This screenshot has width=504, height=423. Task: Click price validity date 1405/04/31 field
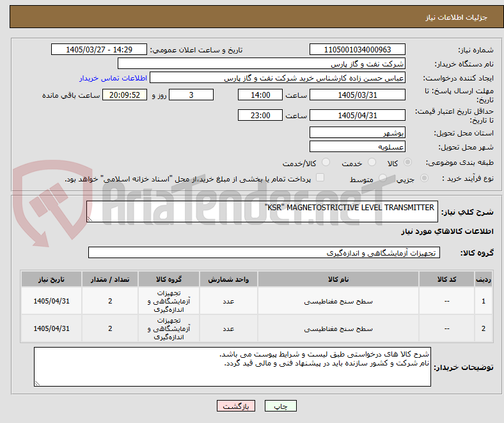(x=357, y=115)
